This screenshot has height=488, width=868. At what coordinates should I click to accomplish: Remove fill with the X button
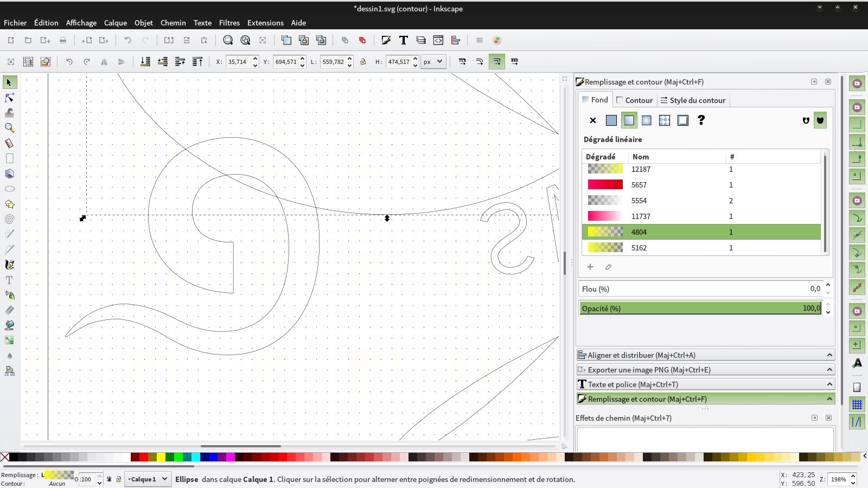click(x=592, y=120)
